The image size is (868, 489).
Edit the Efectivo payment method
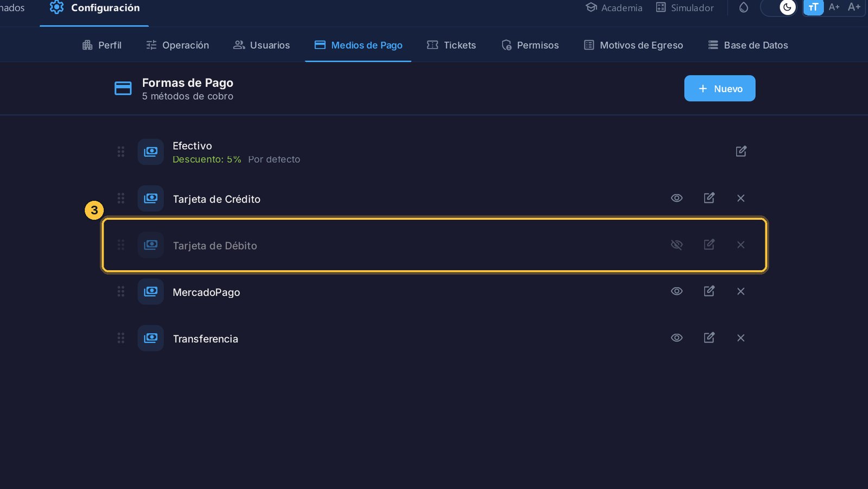(741, 151)
